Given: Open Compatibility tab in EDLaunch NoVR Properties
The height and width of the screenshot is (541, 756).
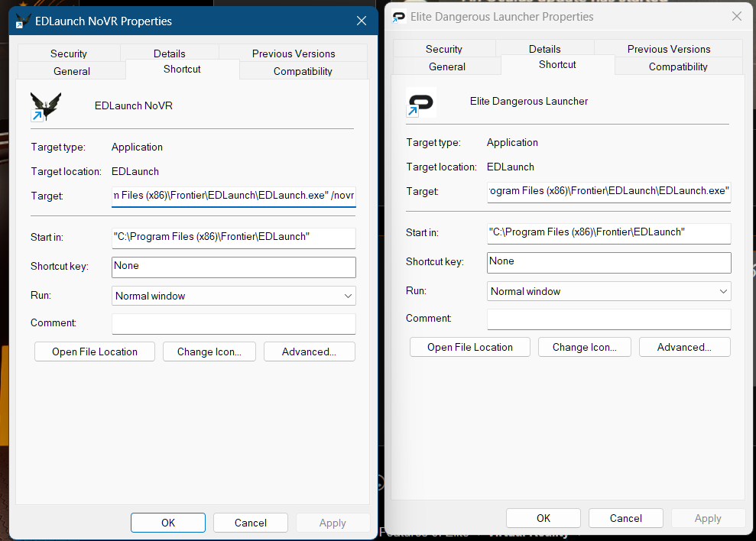Looking at the screenshot, I should (x=303, y=71).
